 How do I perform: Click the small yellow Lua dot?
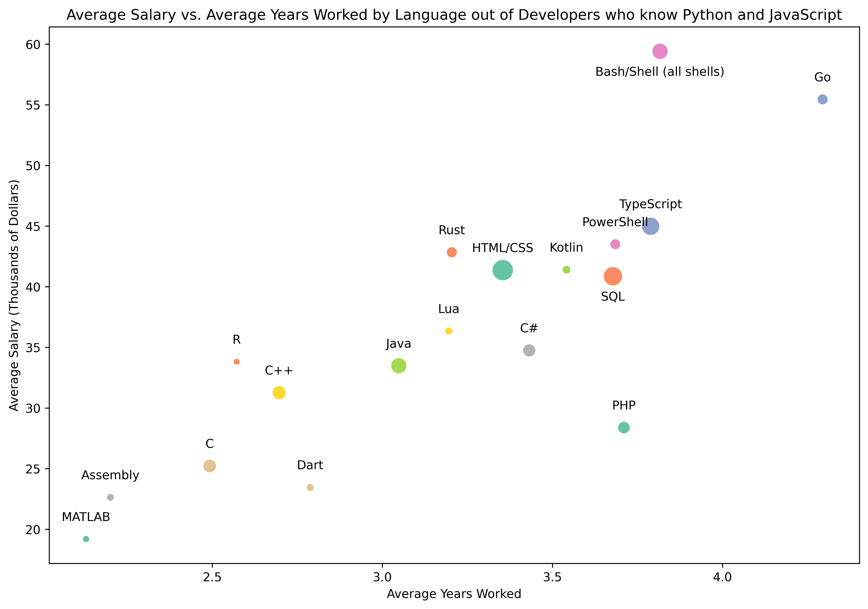pos(449,331)
